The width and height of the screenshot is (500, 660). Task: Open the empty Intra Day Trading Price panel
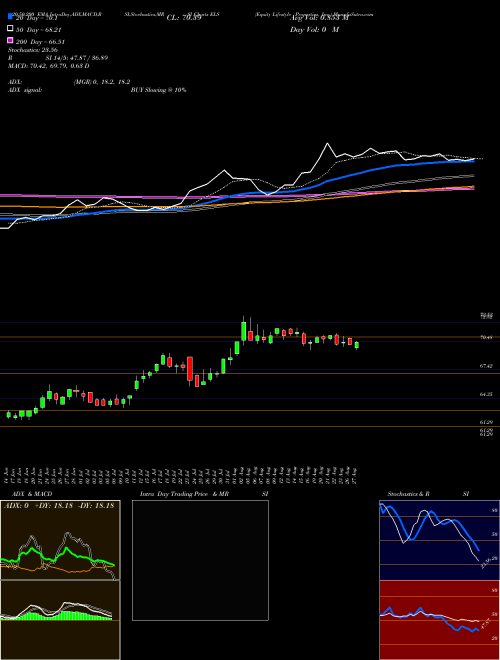click(200, 560)
